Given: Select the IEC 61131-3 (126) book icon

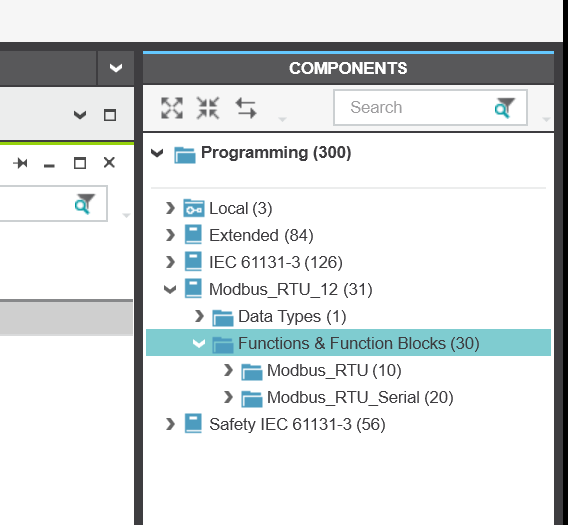Looking at the screenshot, I should pos(193,262).
